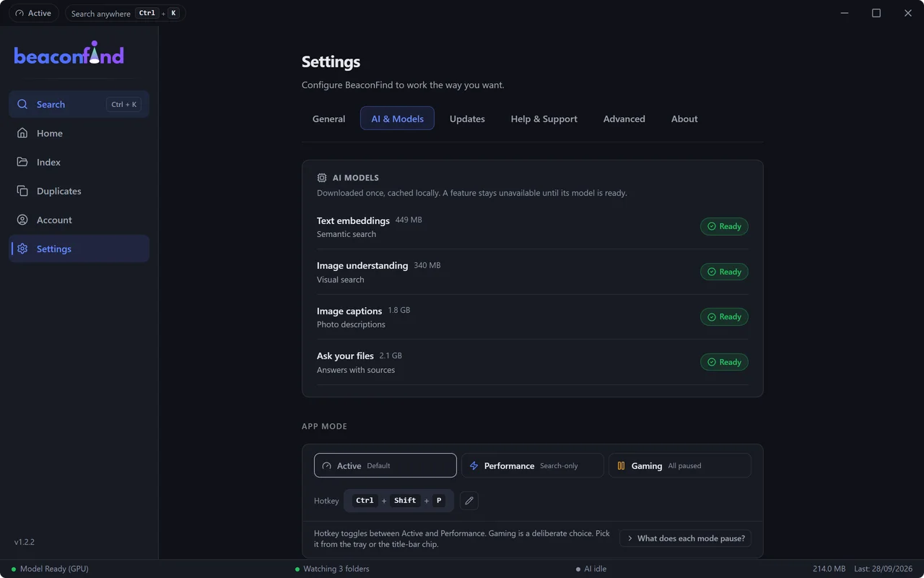Click the "Text embeddings" model name

pyautogui.click(x=353, y=220)
